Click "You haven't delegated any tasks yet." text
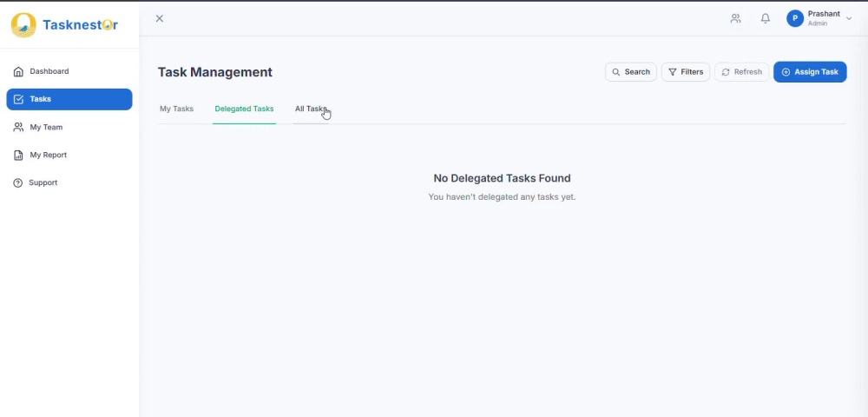This screenshot has width=868, height=417. [x=502, y=196]
